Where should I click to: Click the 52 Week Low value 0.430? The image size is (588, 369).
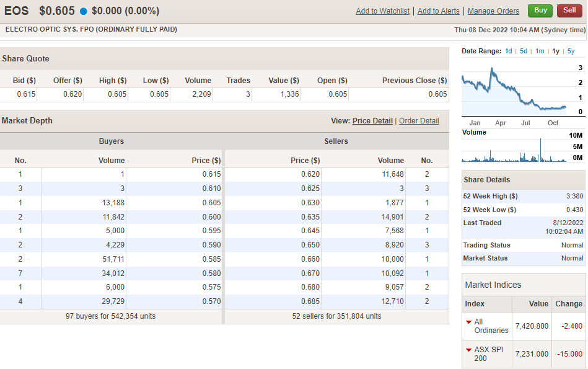tap(574, 210)
